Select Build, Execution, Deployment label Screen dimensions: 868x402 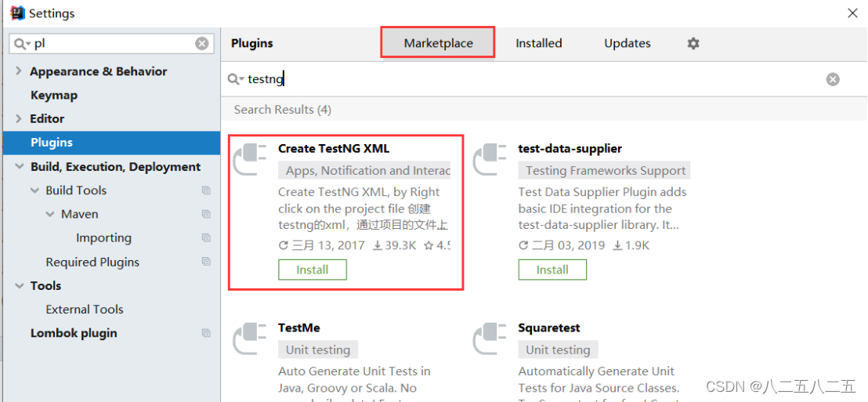(x=116, y=167)
